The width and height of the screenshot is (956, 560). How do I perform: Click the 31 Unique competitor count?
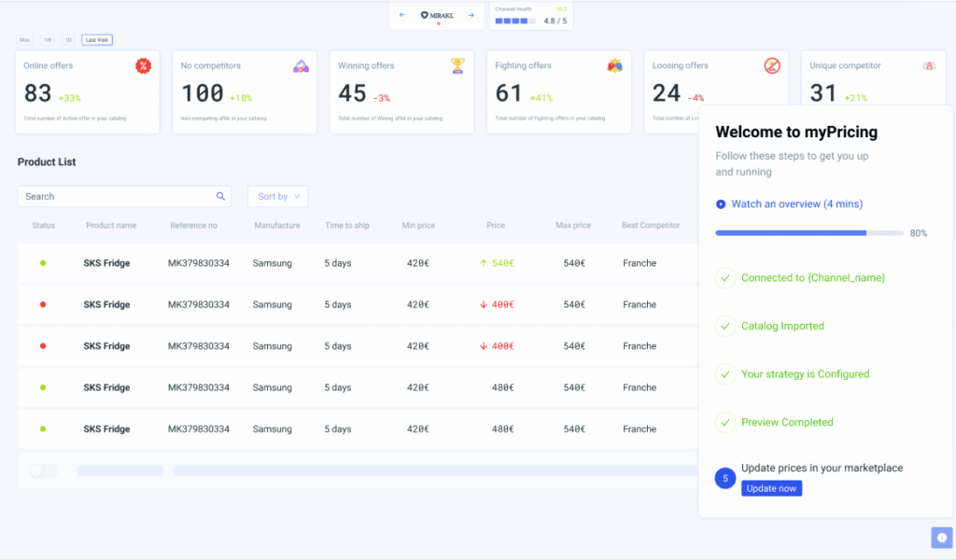pos(823,93)
